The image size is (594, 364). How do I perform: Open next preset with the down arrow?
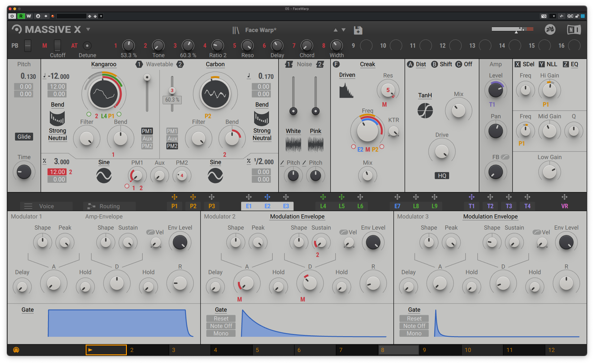(x=344, y=30)
